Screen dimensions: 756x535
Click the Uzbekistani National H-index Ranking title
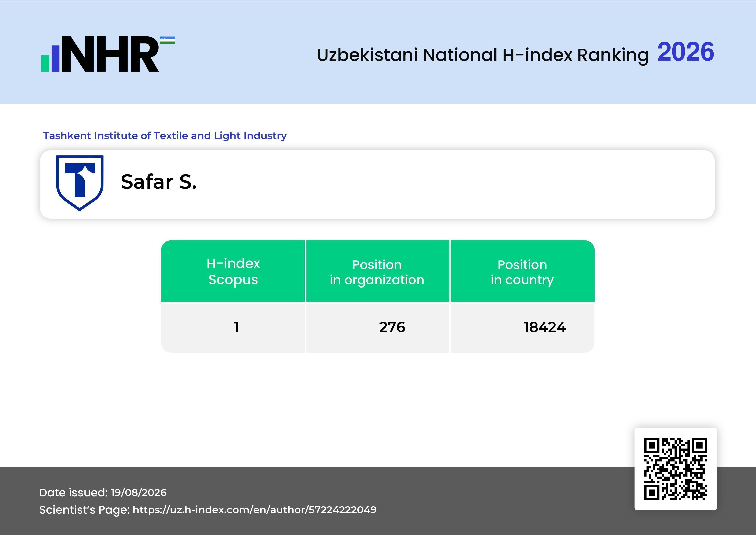click(x=483, y=55)
